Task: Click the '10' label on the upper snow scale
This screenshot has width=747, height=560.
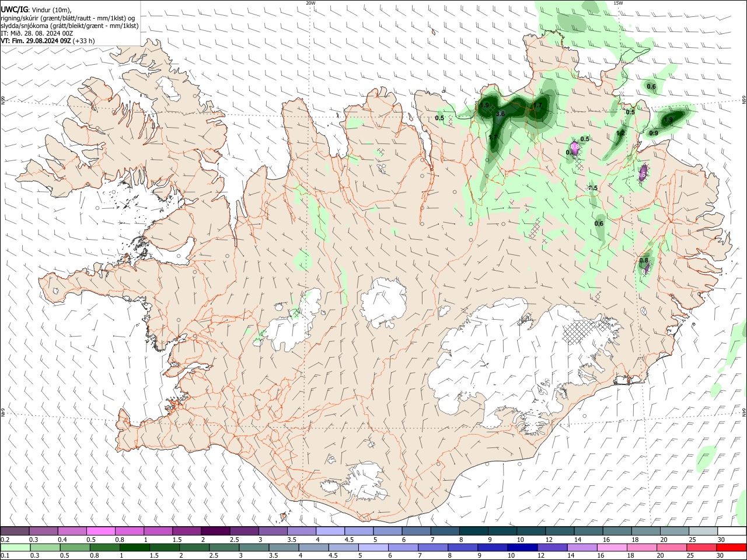Action: 521,540
